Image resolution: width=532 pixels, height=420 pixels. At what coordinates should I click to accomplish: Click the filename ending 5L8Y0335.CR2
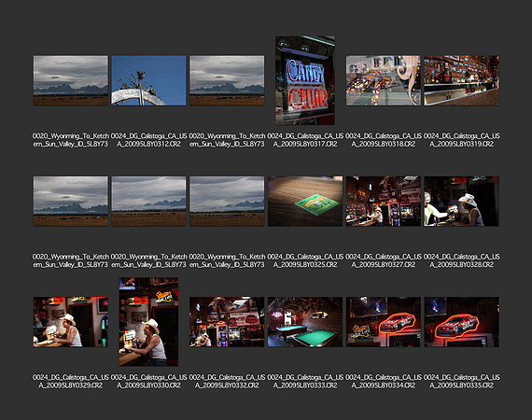(x=461, y=382)
